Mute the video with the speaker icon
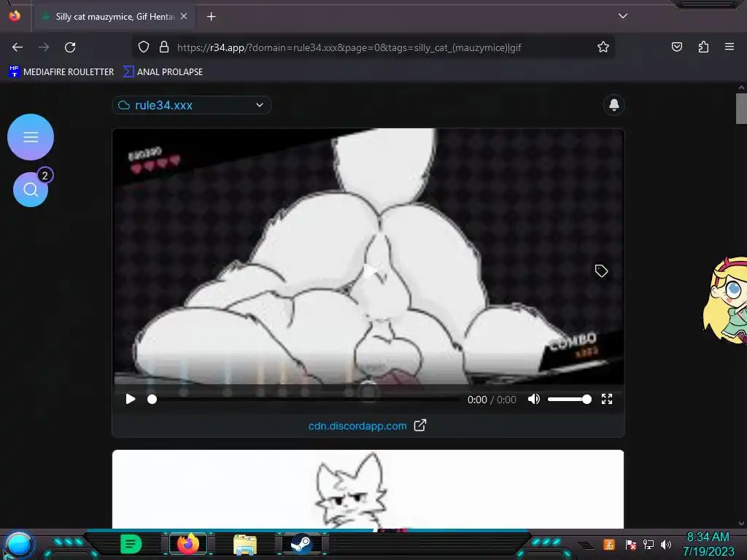 tap(533, 399)
